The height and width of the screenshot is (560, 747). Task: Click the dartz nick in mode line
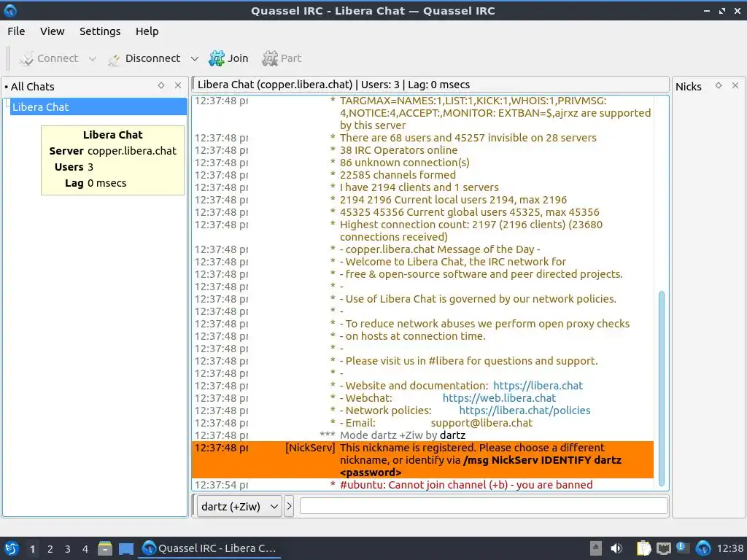pos(452,435)
